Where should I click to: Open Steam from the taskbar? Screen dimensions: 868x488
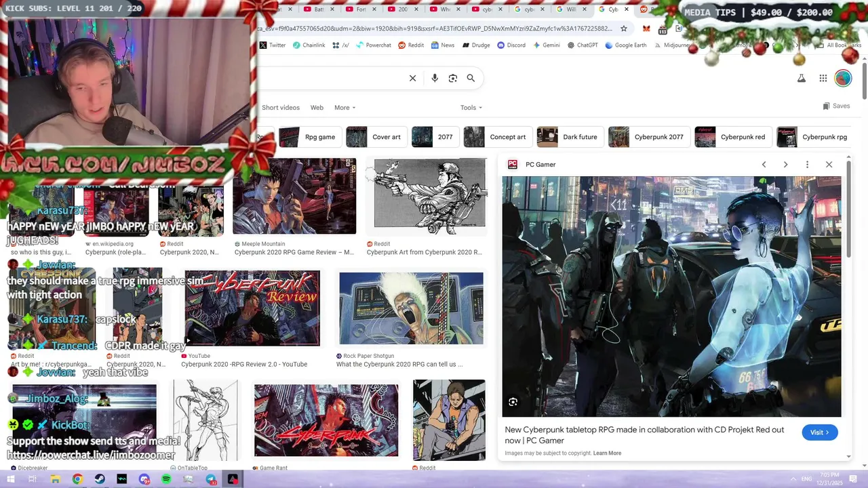[x=100, y=479]
